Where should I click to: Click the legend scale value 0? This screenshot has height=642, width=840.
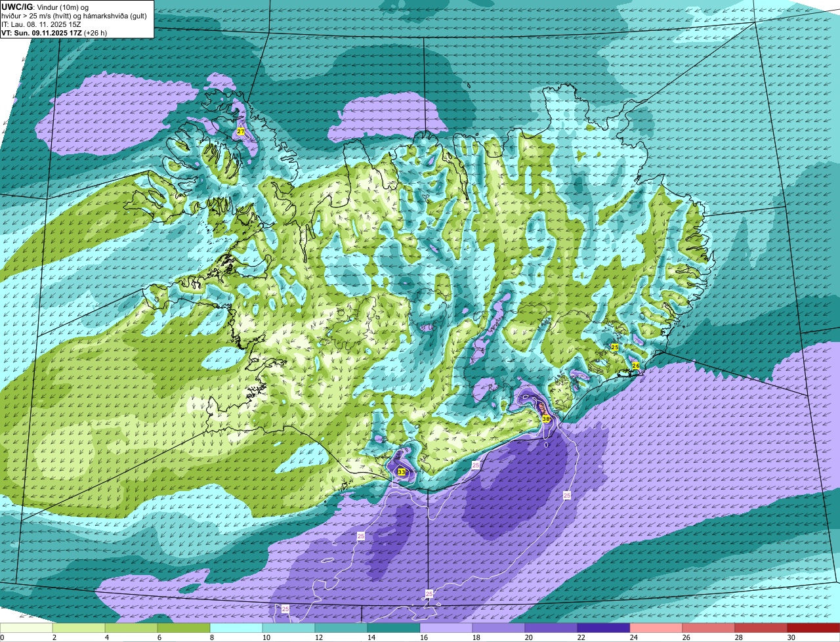pyautogui.click(x=2, y=637)
